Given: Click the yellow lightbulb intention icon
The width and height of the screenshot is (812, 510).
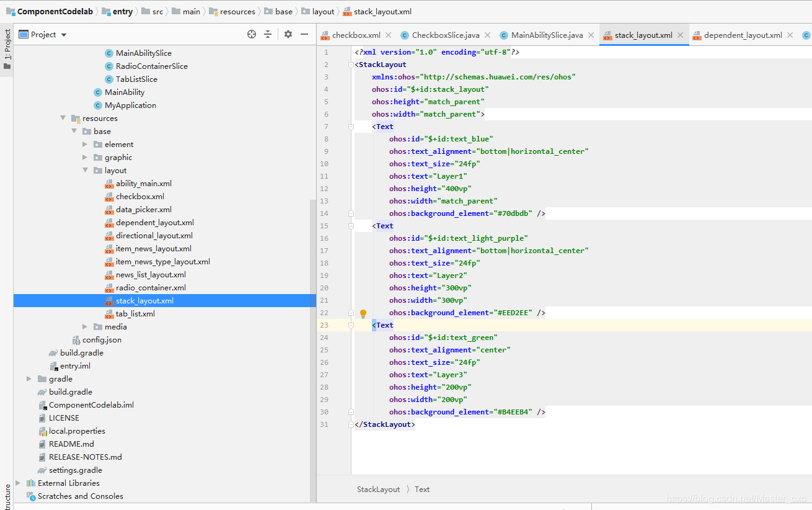Looking at the screenshot, I should [363, 313].
